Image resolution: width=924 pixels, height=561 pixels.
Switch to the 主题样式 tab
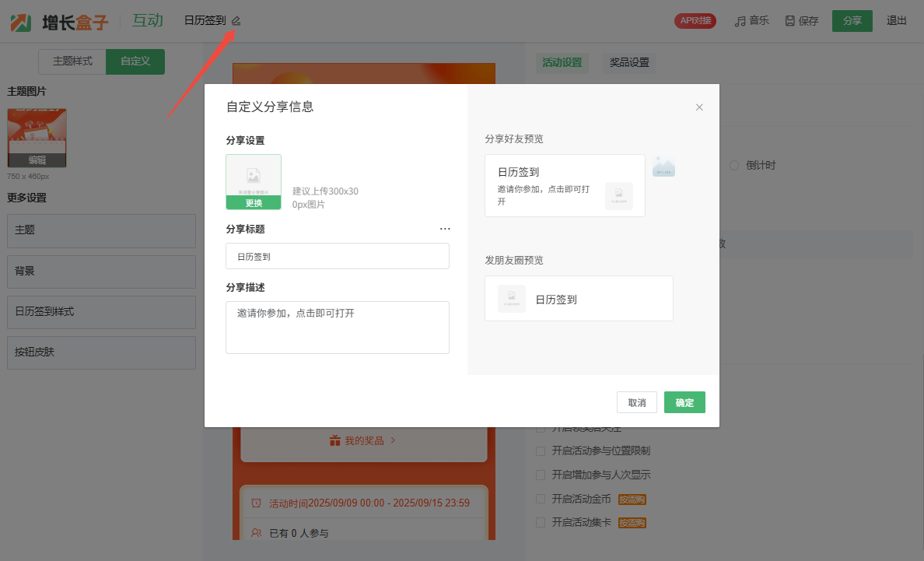coord(72,61)
